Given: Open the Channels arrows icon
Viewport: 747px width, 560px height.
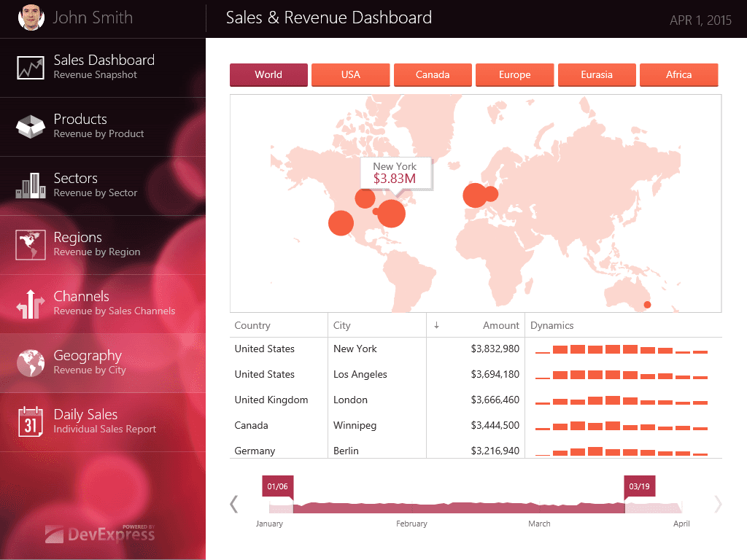Looking at the screenshot, I should [31, 304].
